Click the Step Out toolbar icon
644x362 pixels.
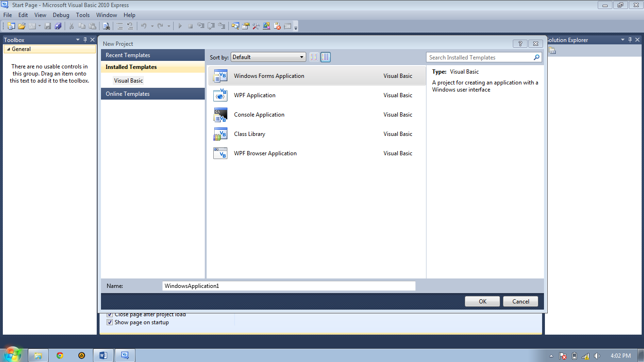222,26
